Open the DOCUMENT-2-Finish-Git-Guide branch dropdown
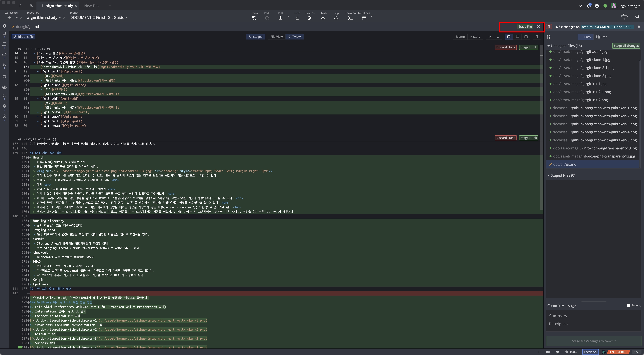The height and width of the screenshot is (355, 644). click(98, 17)
